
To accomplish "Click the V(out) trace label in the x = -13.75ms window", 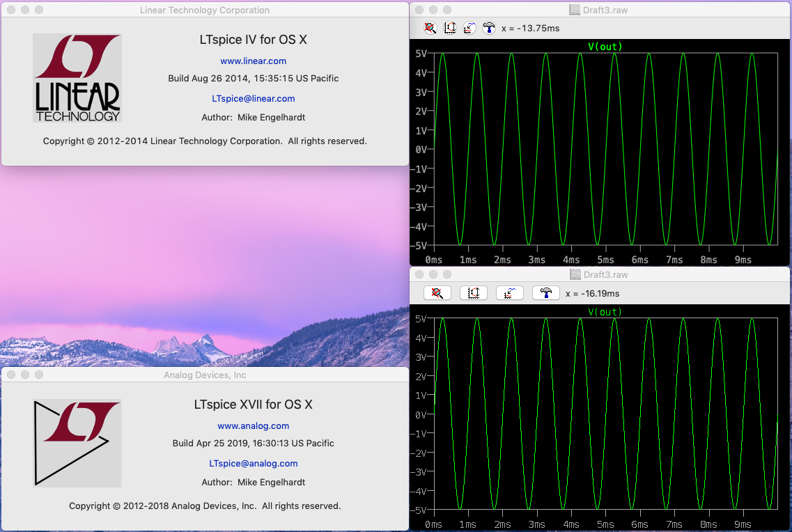I will click(605, 47).
